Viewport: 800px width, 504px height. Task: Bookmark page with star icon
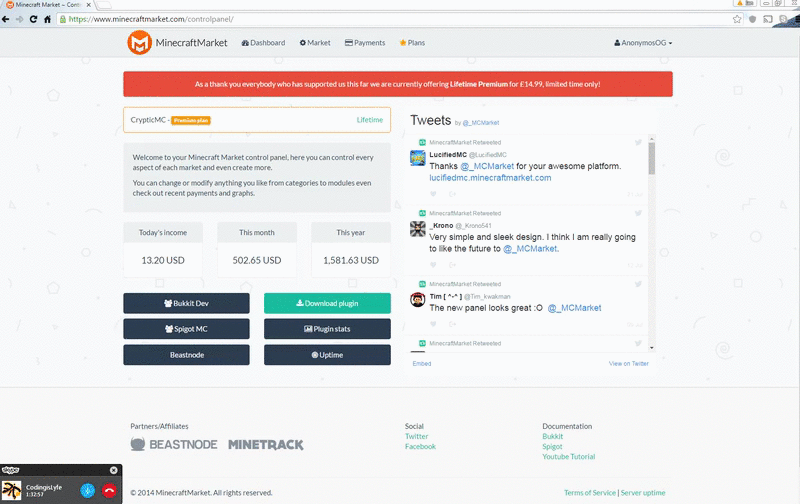[x=737, y=19]
